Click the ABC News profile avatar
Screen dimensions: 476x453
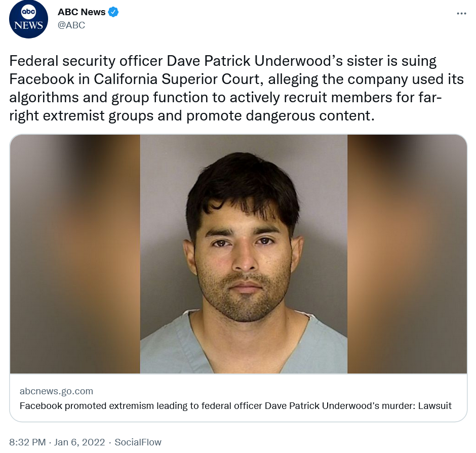tap(28, 19)
